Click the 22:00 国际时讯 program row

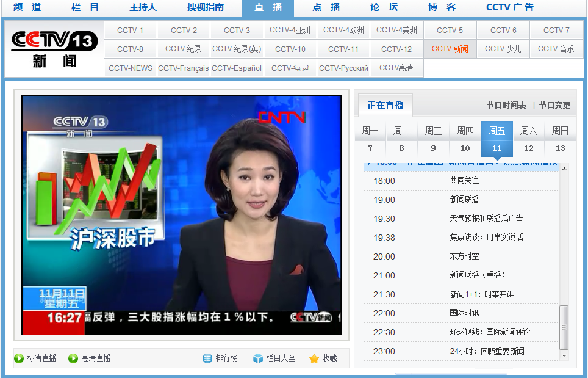click(461, 313)
